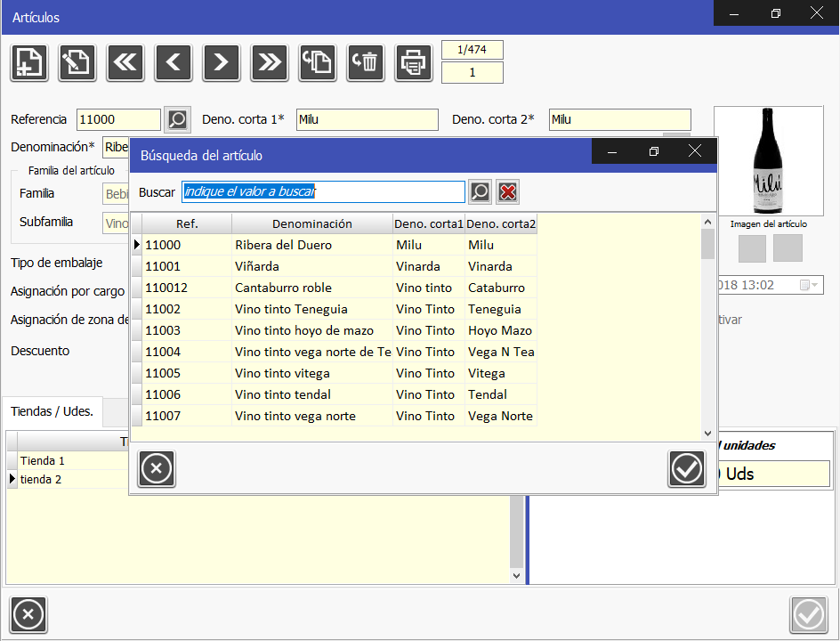
Task: Go to the next record
Action: 222,62
